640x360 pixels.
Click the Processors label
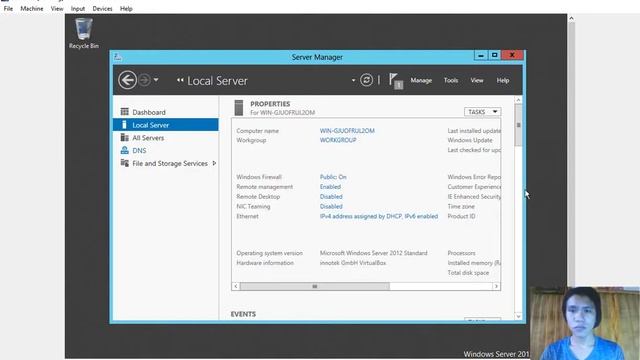pos(461,253)
